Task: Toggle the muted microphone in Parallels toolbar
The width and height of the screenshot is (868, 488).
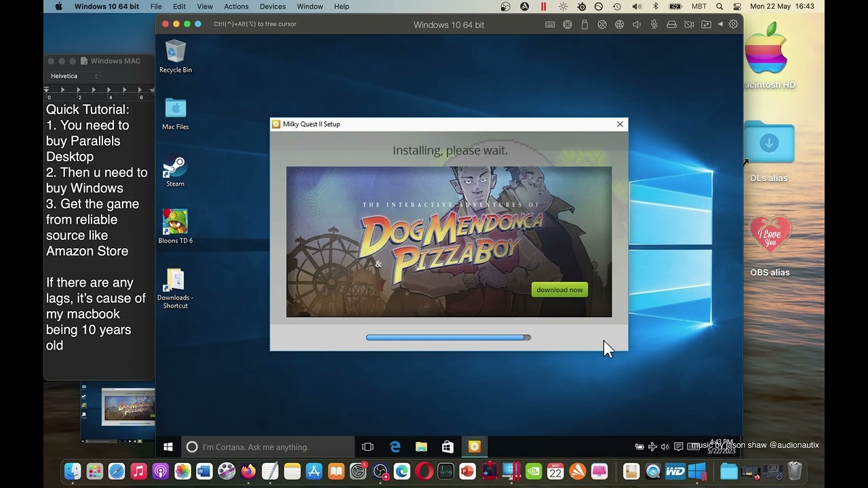Action: coord(654,24)
